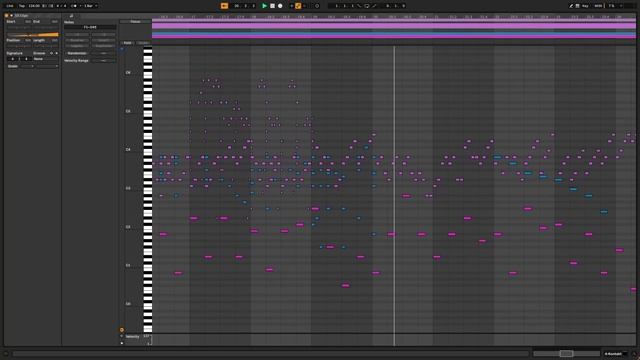Click the clip name title text

[x=21, y=16]
